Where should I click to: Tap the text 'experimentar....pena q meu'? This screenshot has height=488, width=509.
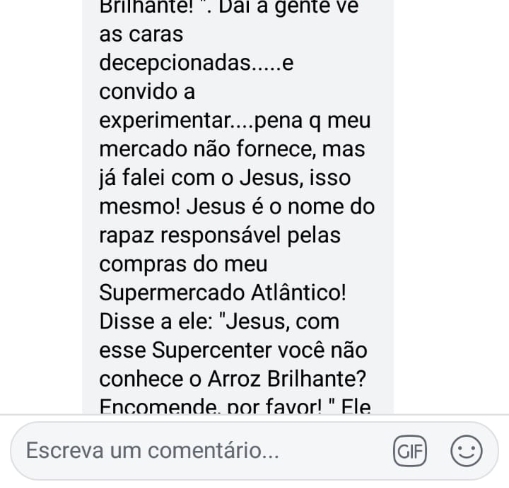coord(235,121)
